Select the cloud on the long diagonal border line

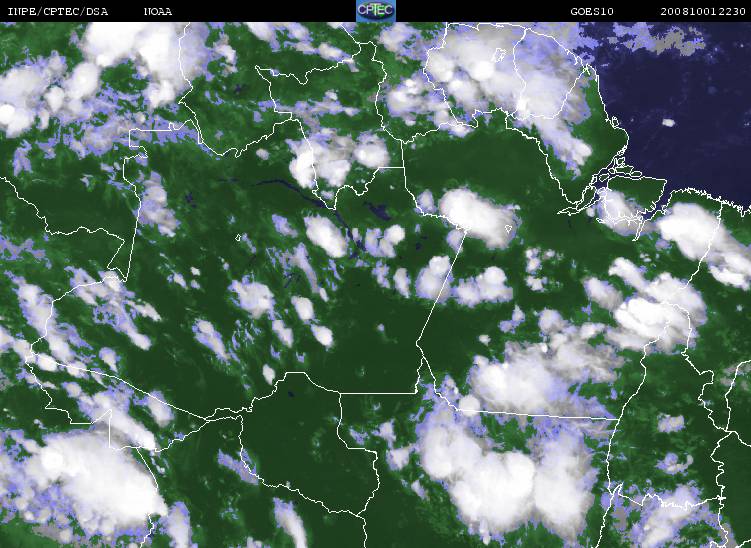coord(434,278)
